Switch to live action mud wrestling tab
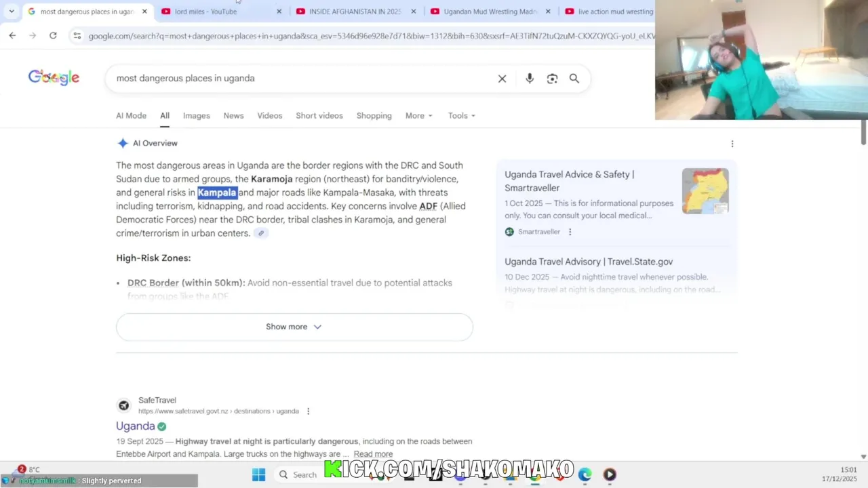 click(608, 12)
